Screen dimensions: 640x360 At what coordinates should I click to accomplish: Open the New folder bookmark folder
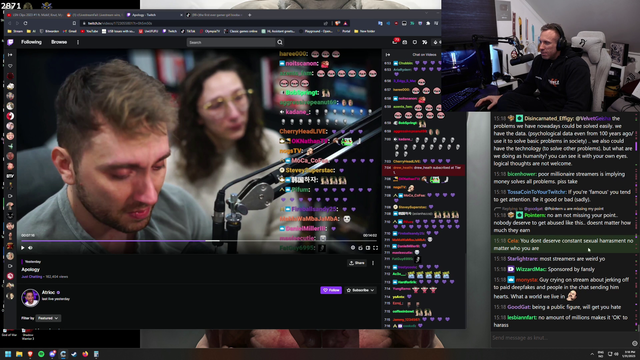click(x=364, y=31)
